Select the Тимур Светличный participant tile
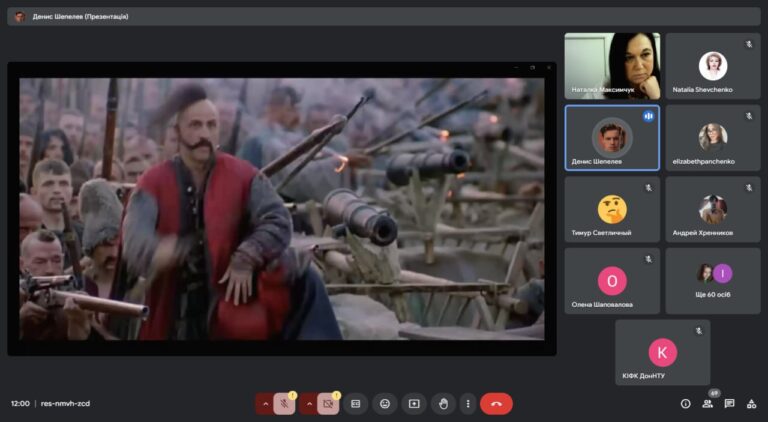 (612, 210)
